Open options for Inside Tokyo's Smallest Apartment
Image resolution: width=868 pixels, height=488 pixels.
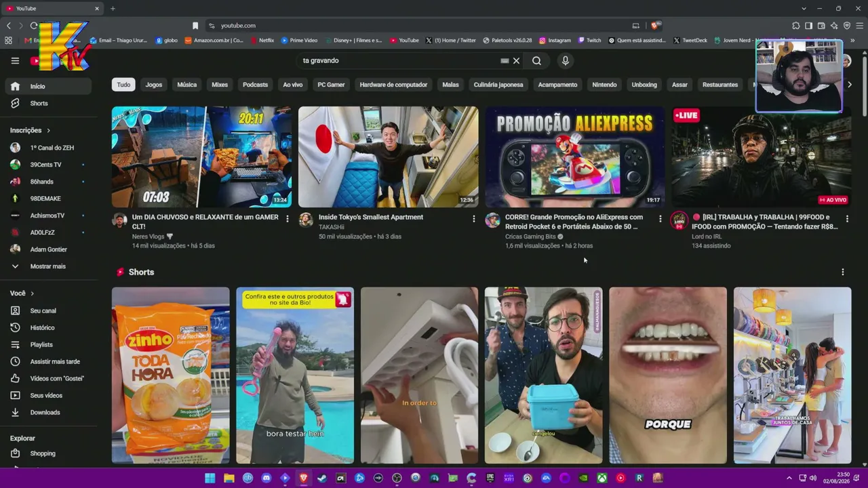pos(473,218)
